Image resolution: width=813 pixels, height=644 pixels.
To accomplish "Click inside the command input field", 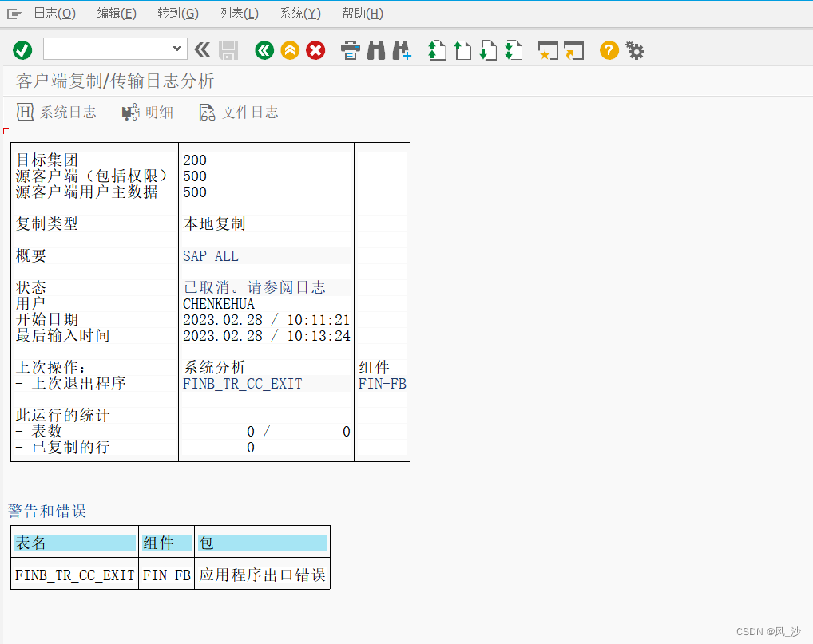I will point(107,49).
